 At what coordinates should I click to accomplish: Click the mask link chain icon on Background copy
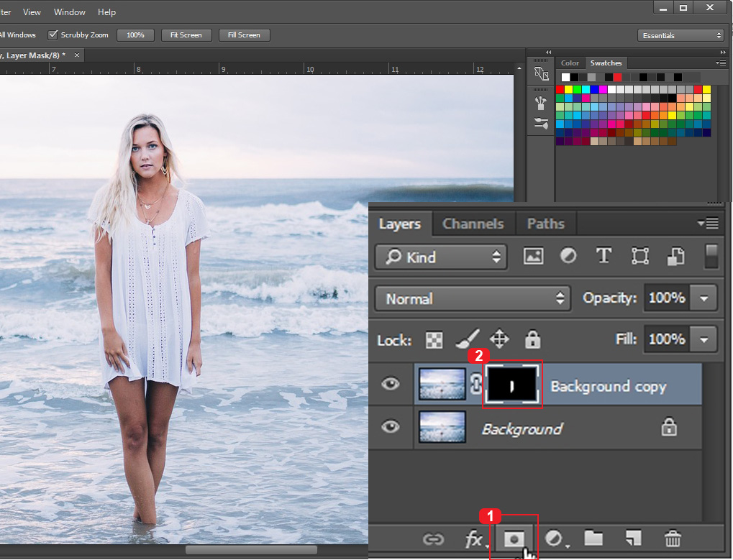[475, 384]
